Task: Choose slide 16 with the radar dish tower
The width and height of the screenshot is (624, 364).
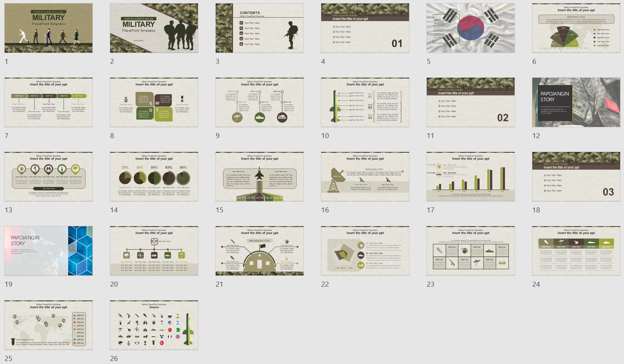Action: pyautogui.click(x=365, y=177)
